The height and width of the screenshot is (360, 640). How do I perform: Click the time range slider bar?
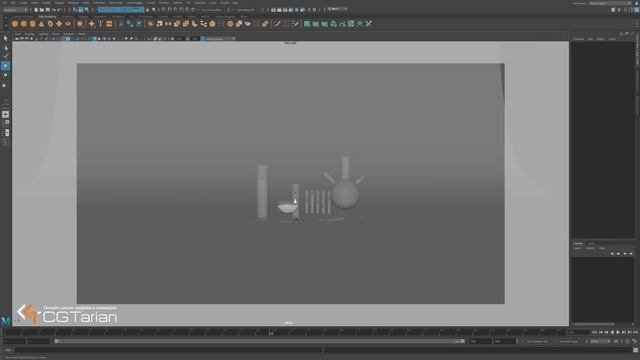tap(260, 341)
